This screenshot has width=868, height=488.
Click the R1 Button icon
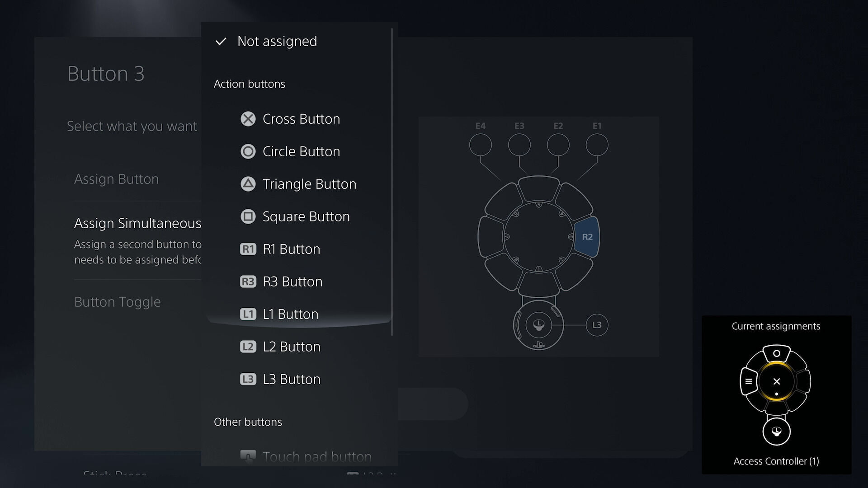(248, 249)
